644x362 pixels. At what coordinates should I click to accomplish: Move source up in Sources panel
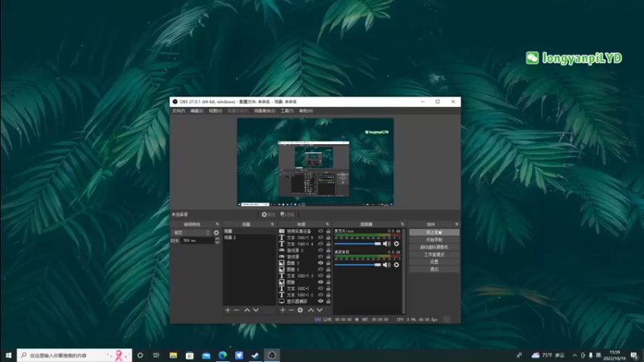(311, 311)
